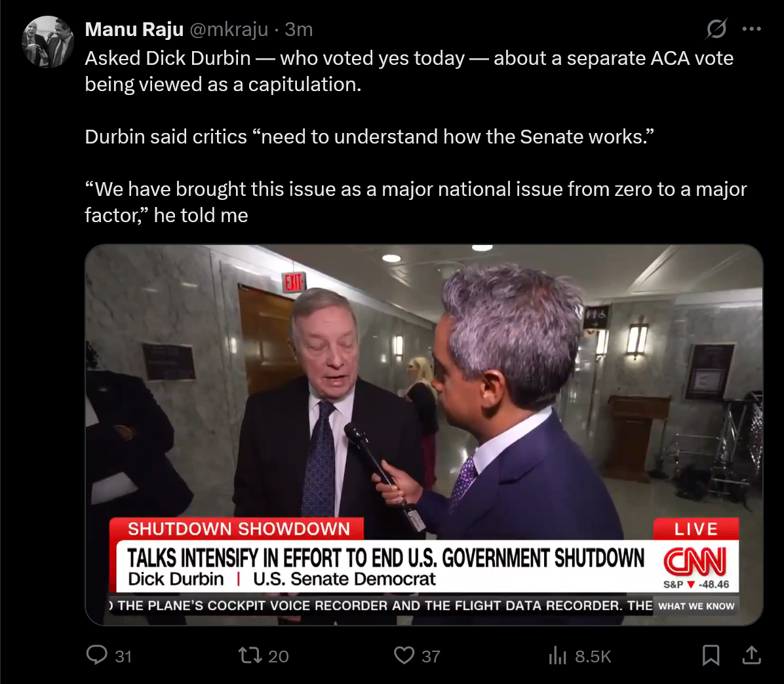Click the like count 37

431,656
